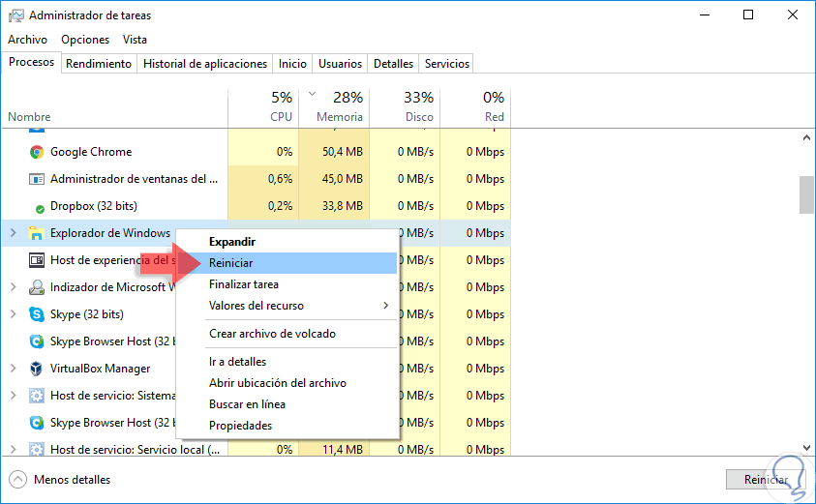Click the process list scrollbar thumb
The image size is (816, 504).
click(x=806, y=194)
